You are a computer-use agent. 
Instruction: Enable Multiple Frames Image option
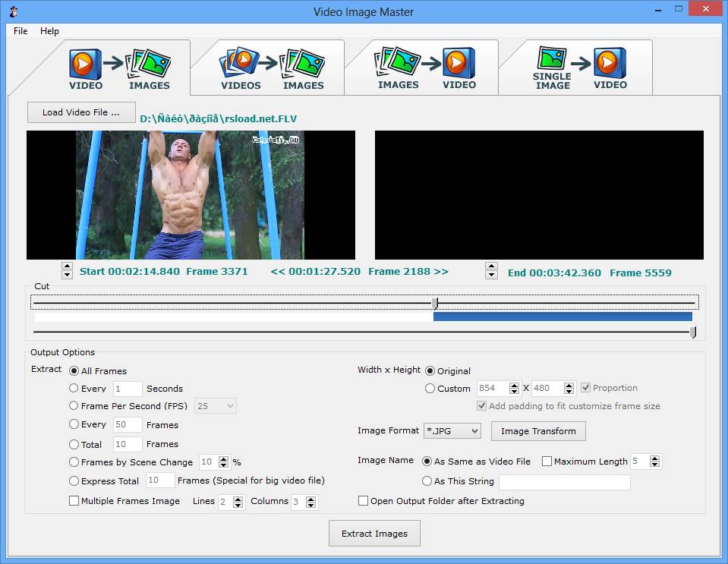pyautogui.click(x=74, y=501)
